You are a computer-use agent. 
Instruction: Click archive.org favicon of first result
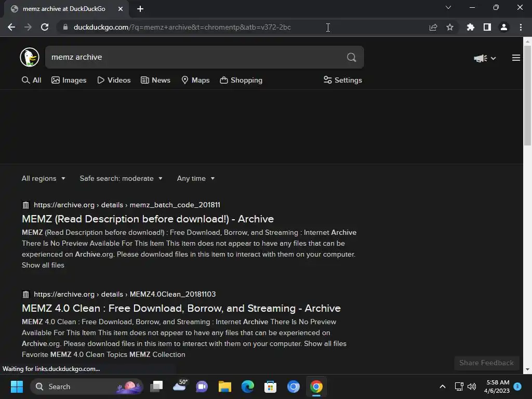click(x=26, y=205)
